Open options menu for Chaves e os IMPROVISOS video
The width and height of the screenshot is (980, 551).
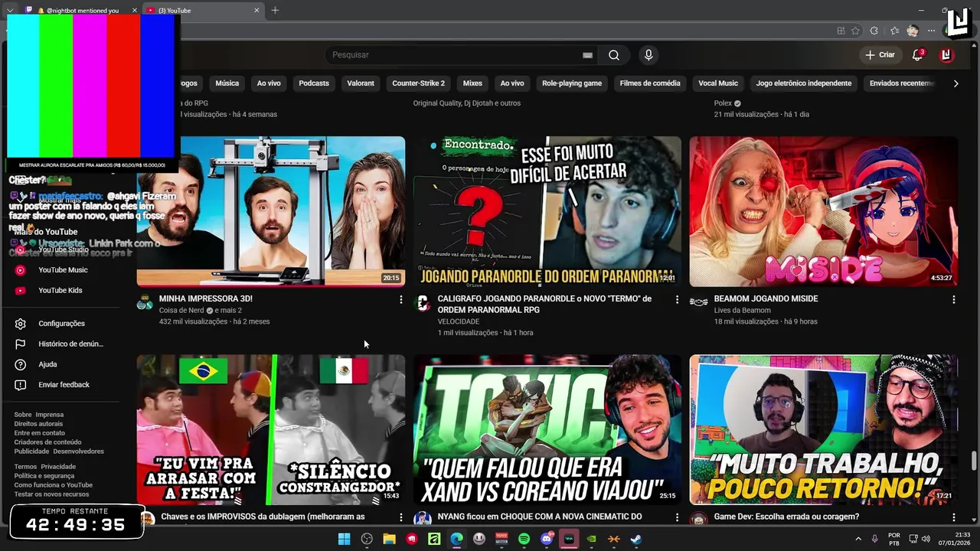click(400, 518)
